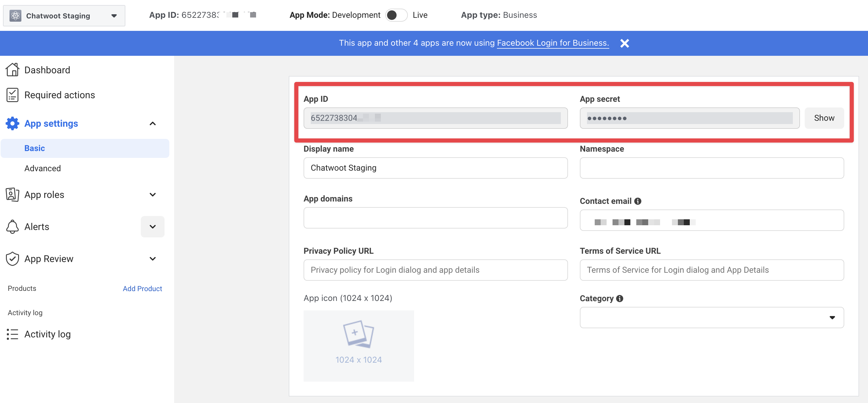This screenshot has width=868, height=403.
Task: Open the Advanced settings item
Action: [x=42, y=168]
